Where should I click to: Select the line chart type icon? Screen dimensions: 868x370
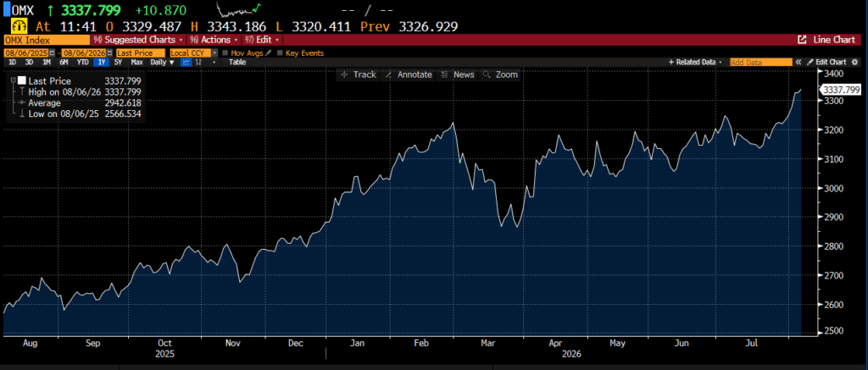pos(186,62)
